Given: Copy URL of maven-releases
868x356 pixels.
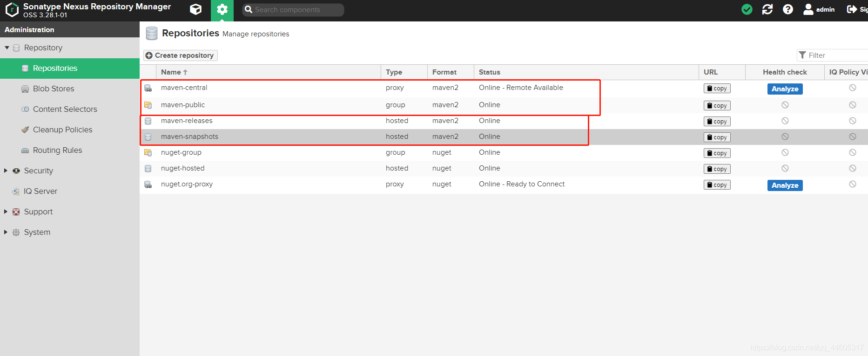Looking at the screenshot, I should 717,122.
